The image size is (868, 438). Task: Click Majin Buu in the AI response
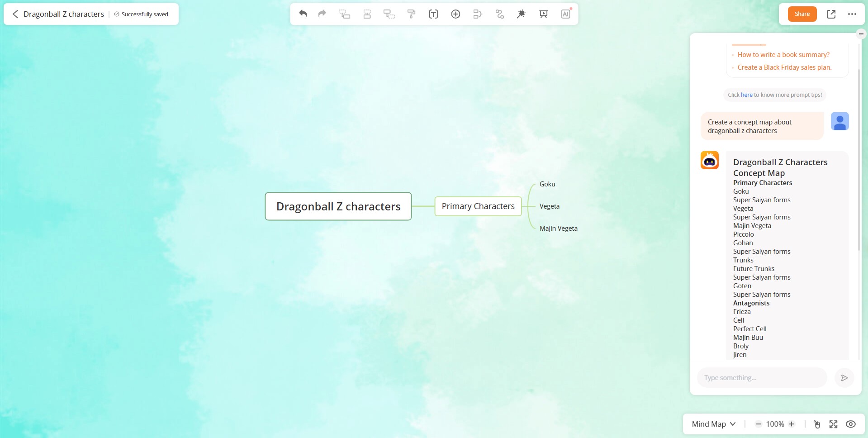(748, 338)
